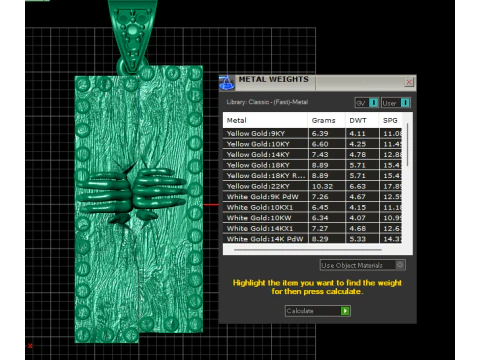Click the 4.68 DWT cell
This screenshot has height=360, width=480.
click(362, 228)
